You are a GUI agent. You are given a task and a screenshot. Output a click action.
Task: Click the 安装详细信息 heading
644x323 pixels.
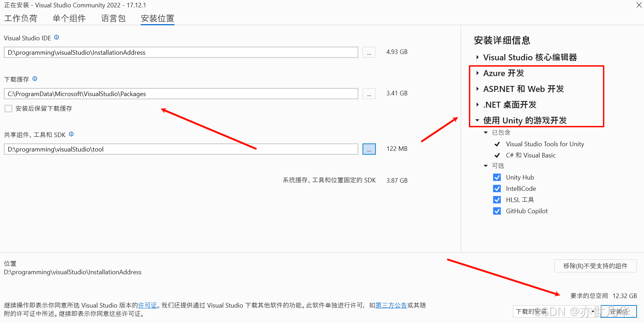(x=502, y=40)
